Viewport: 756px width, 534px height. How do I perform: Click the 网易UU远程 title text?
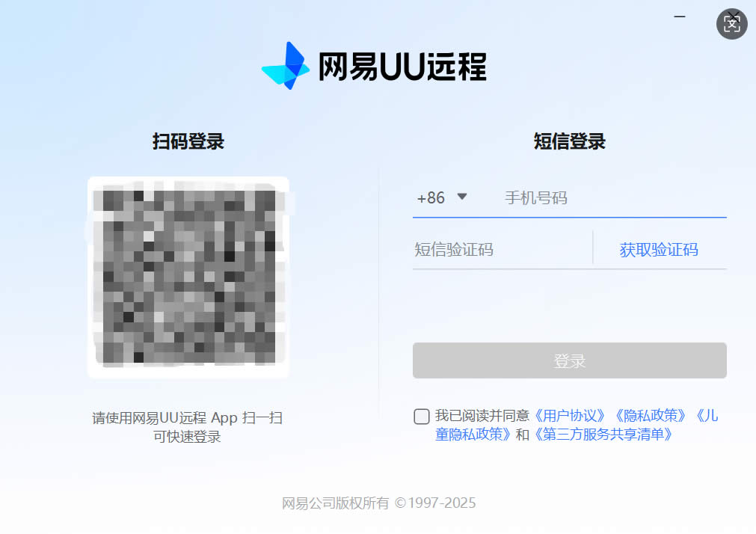click(x=402, y=66)
